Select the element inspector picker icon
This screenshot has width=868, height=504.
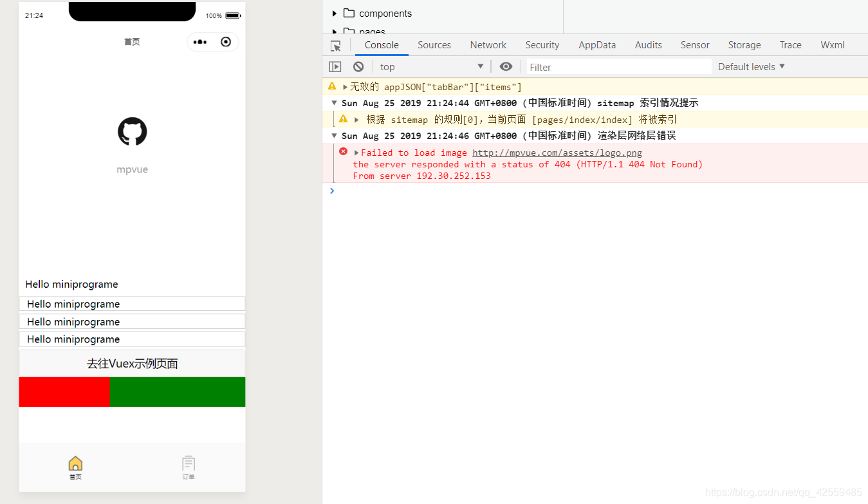click(335, 46)
